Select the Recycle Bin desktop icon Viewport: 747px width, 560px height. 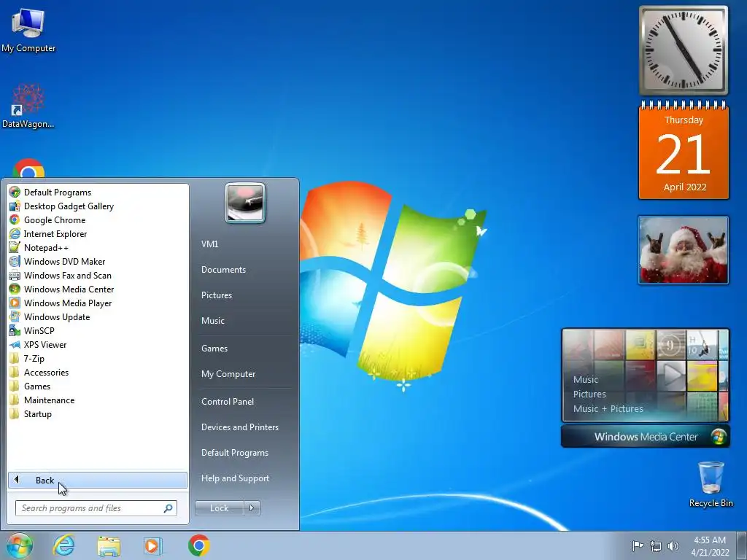tap(711, 484)
